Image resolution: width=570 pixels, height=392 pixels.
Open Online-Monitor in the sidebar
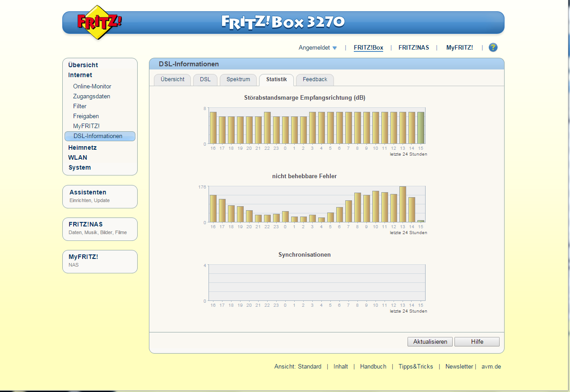tap(92, 86)
